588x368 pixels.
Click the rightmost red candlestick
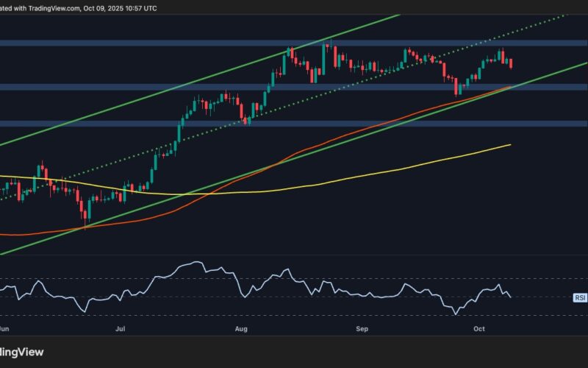(511, 63)
